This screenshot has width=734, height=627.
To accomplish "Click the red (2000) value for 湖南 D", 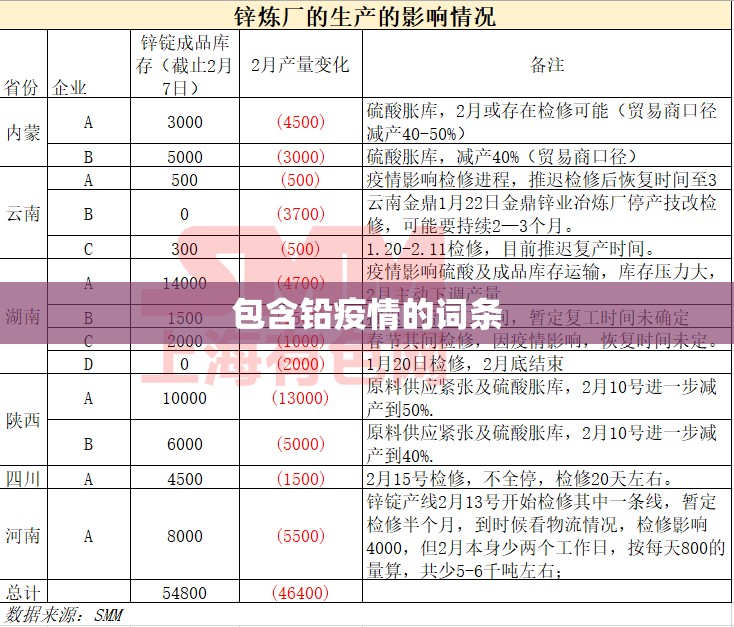I will [301, 364].
